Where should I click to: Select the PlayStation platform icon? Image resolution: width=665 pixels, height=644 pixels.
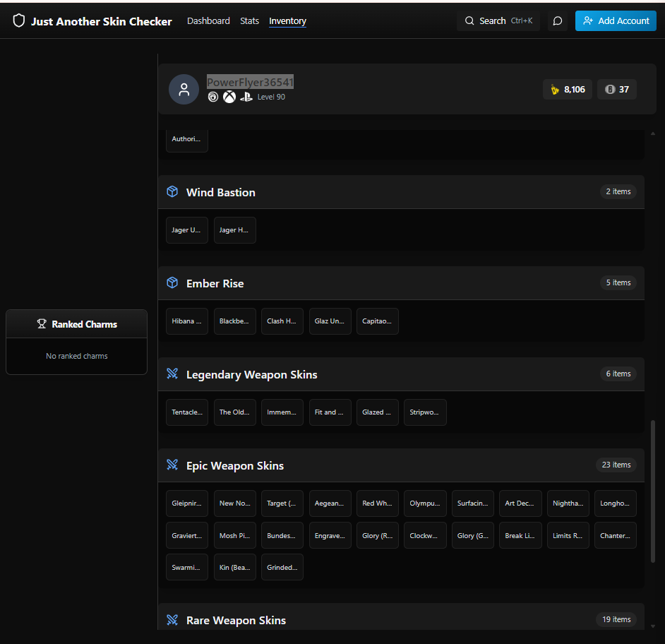pyautogui.click(x=246, y=97)
